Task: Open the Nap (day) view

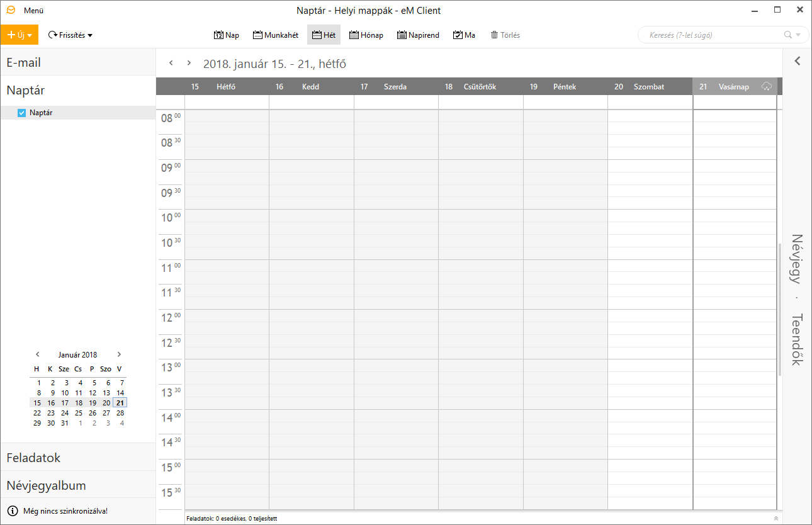Action: click(226, 35)
